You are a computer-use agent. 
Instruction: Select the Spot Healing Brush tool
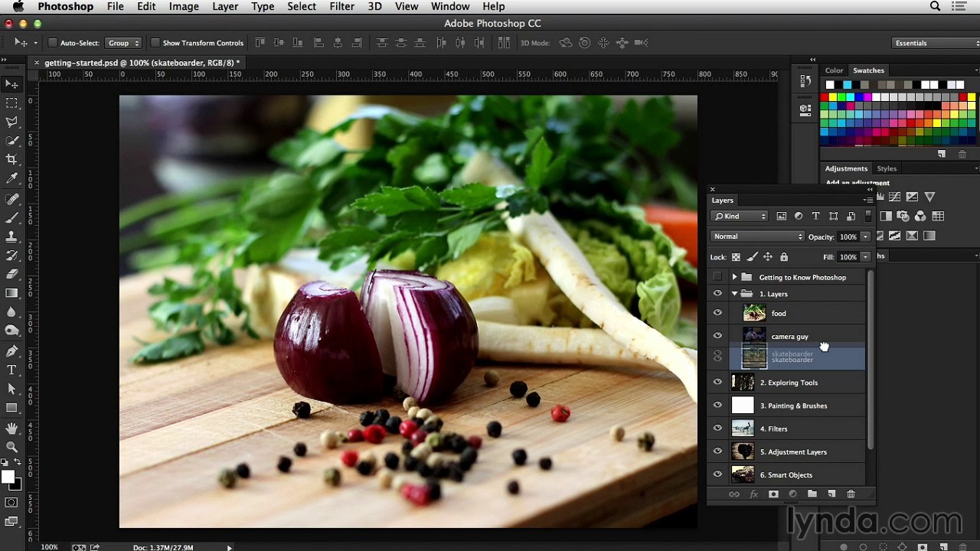pyautogui.click(x=11, y=199)
